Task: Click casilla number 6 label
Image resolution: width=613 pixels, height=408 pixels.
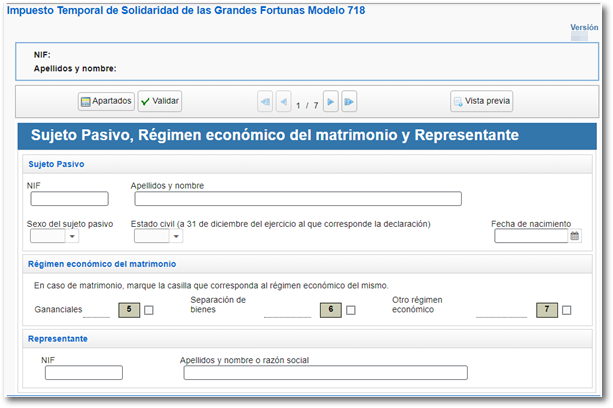Action: [331, 310]
